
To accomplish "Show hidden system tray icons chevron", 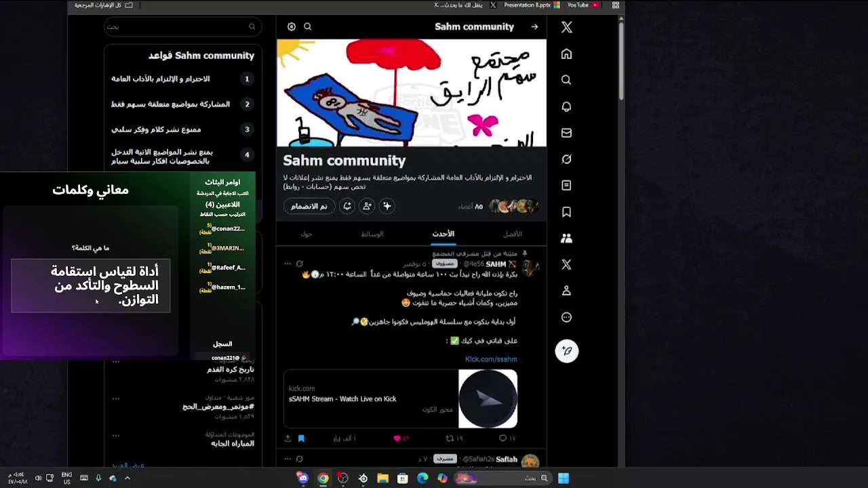I will coord(127,479).
